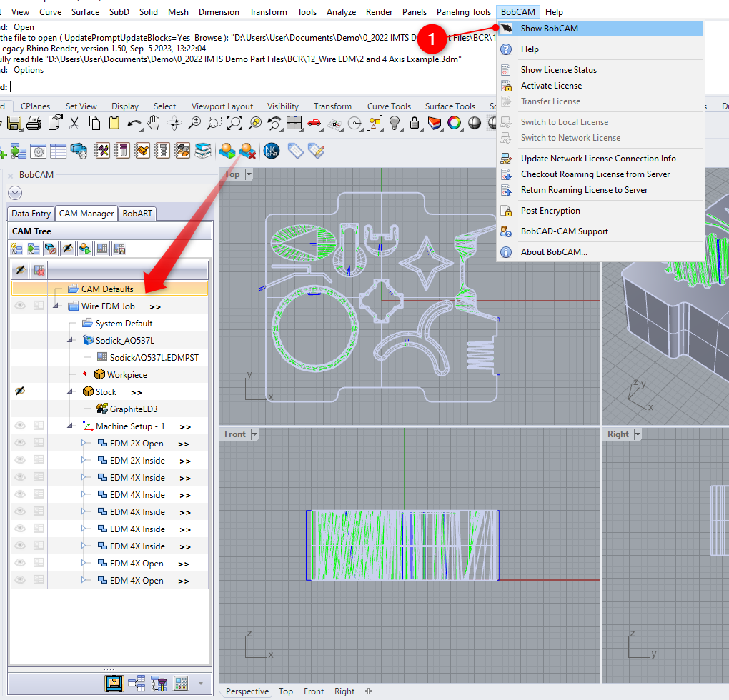This screenshot has height=700, width=729.
Task: Click the CAM Tree blank-all-toolpaths eye icon
Action: coord(68,249)
